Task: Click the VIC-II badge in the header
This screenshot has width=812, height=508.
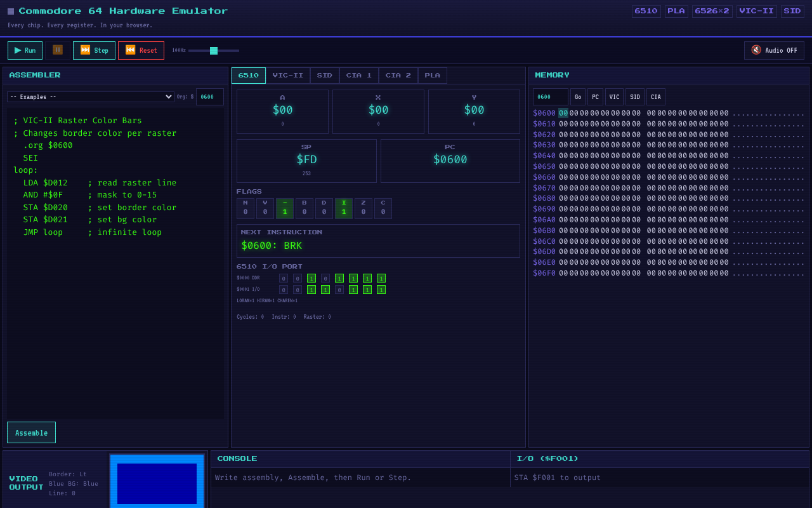Action: [757, 11]
